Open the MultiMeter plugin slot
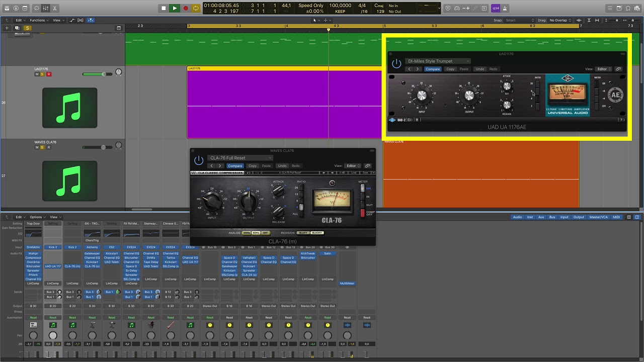 click(x=347, y=284)
